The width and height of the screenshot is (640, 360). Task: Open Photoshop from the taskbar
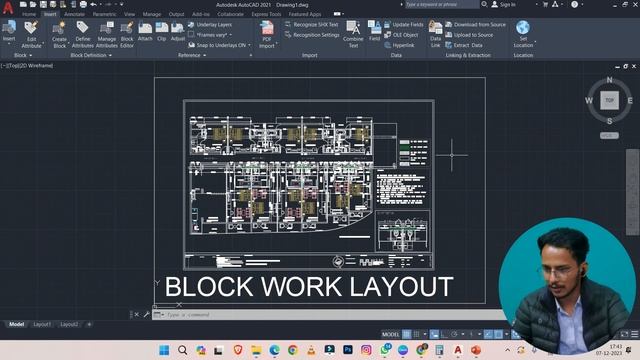348,350
